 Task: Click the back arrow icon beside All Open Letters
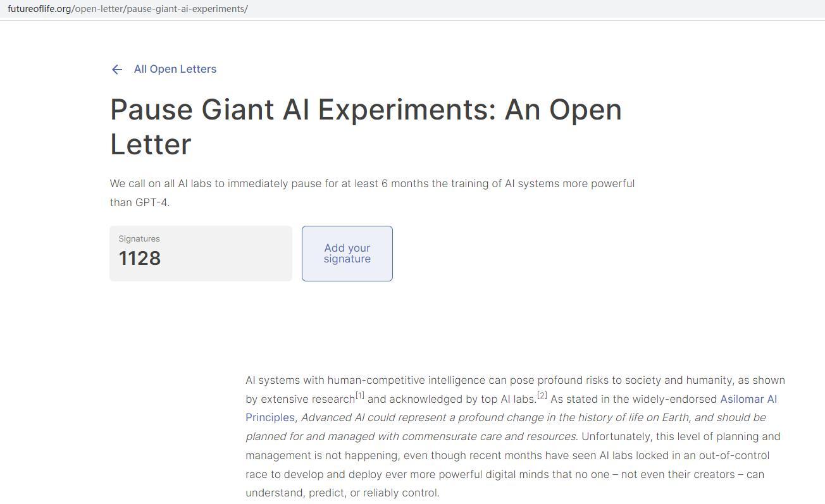coord(117,70)
